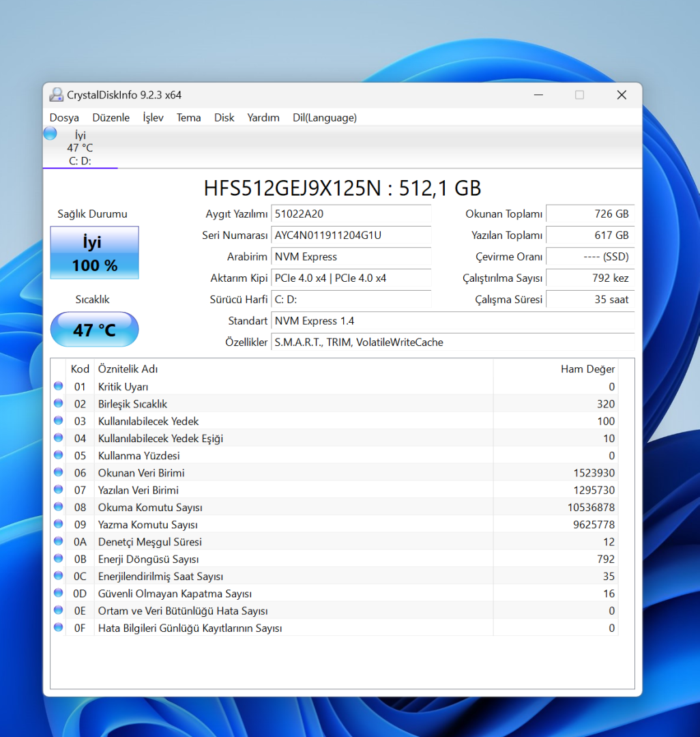
Task: Open the Tema menu
Action: tap(188, 117)
